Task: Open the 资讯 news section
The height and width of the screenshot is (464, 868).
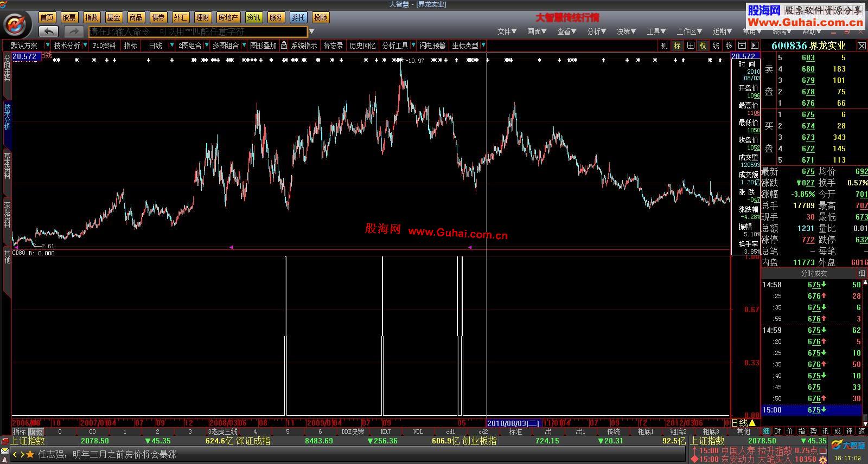Action: (x=253, y=17)
